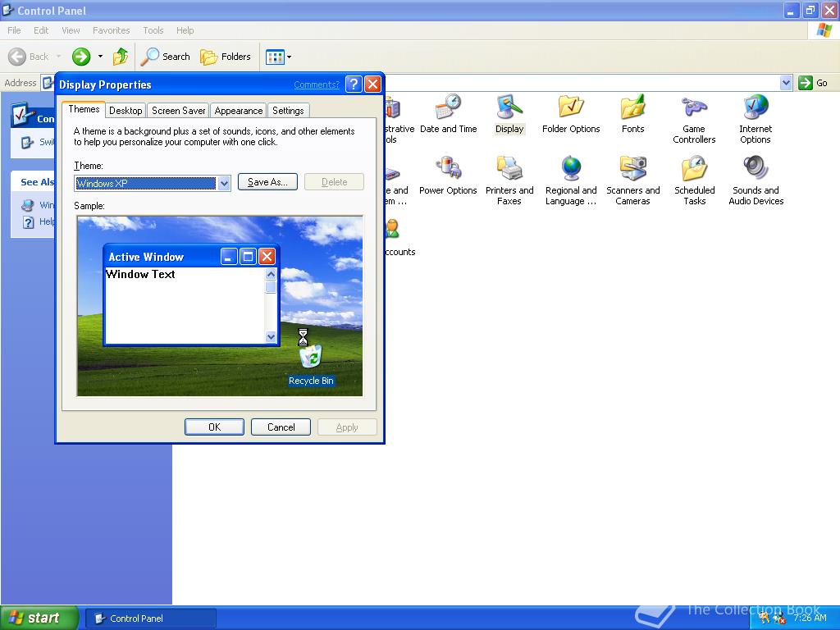Open the Fonts folder icon
Viewport: 840px width, 630px height.
click(632, 113)
